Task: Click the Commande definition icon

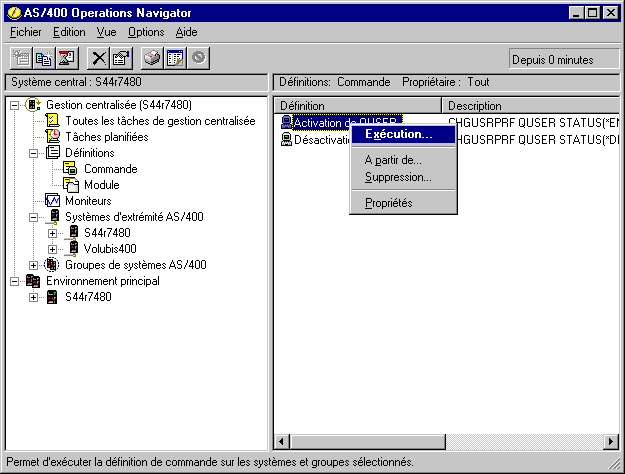Action: 70,169
